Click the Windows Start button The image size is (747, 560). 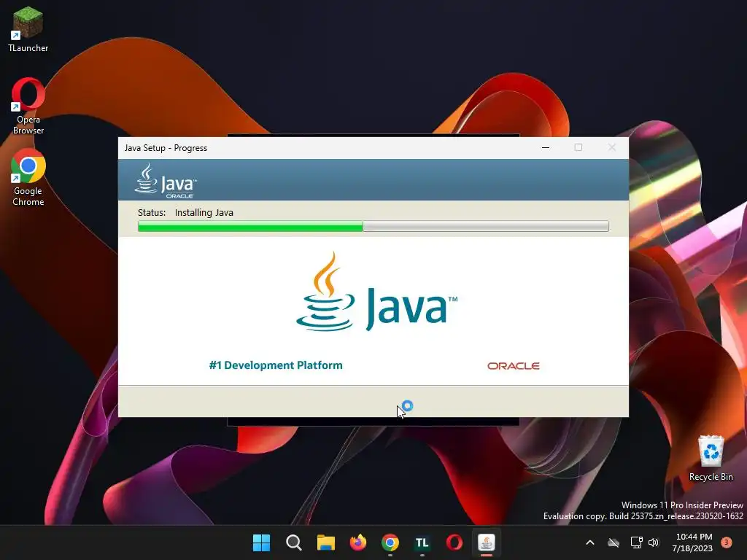pyautogui.click(x=261, y=542)
